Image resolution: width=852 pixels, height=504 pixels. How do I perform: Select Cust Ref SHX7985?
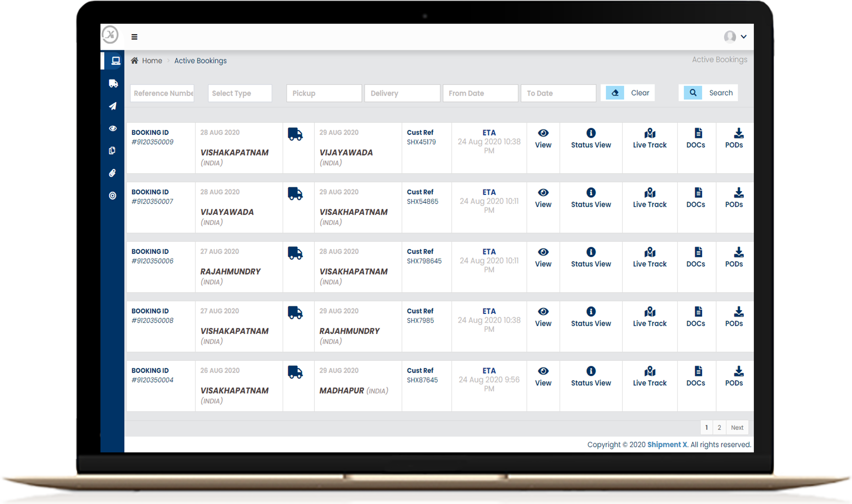pos(420,320)
